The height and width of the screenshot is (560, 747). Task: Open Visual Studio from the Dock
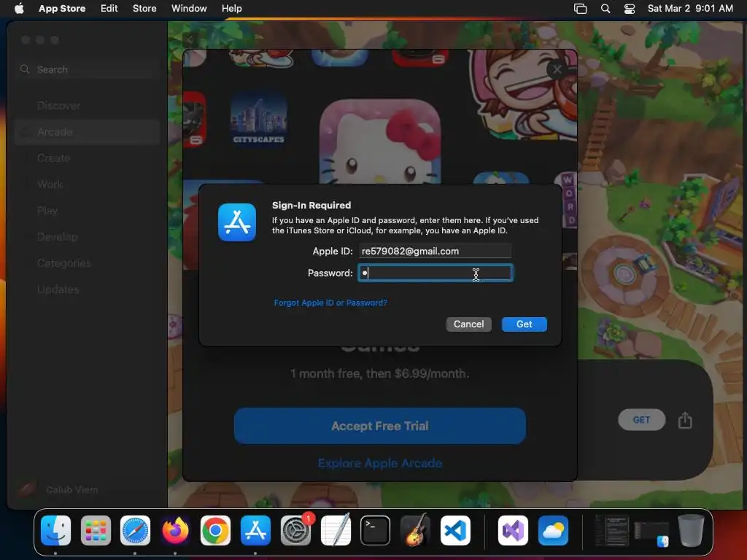pos(513,531)
